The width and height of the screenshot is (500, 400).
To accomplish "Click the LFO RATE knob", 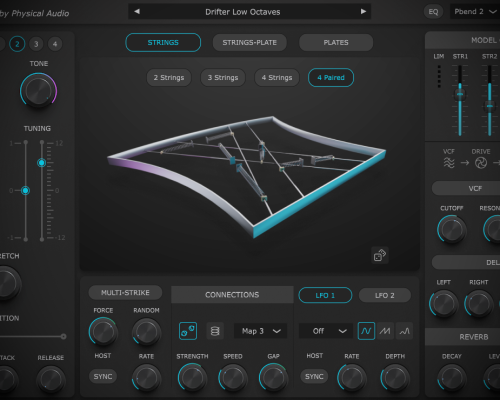I will [352, 378].
